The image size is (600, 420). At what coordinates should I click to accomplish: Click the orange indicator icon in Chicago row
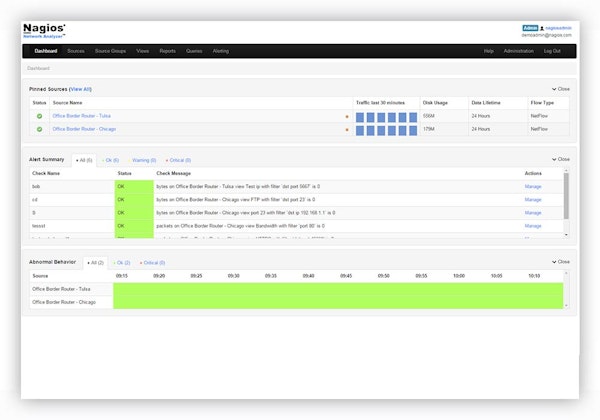coord(347,129)
